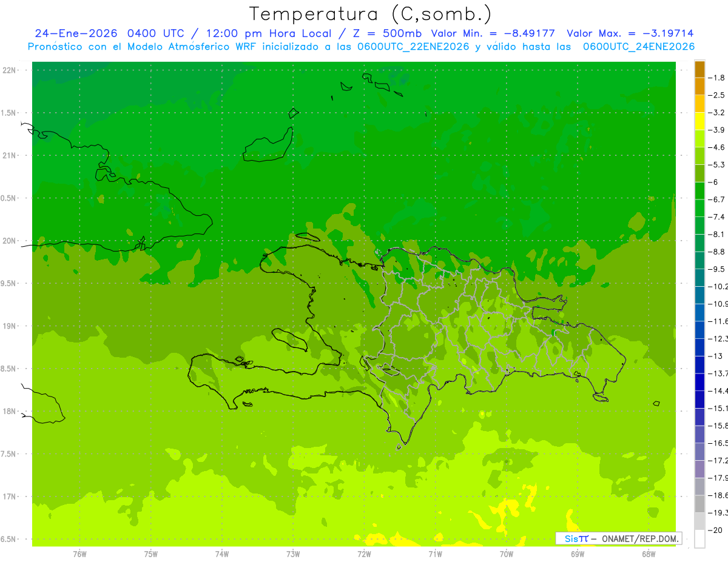Click the '-4.6' colorbar value
Viewport: 728px width, 562px height.
tap(718, 147)
